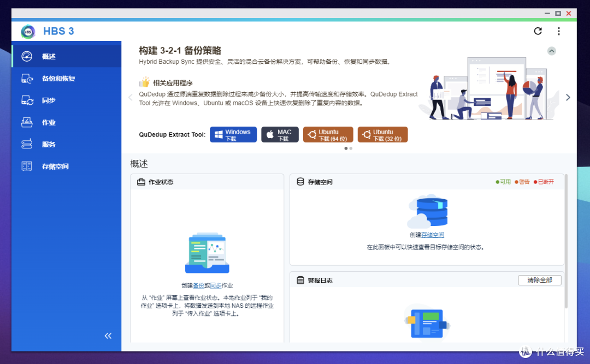Click the 清除全部 button in alert log
Viewport: 590px width, 364px height.
point(540,280)
